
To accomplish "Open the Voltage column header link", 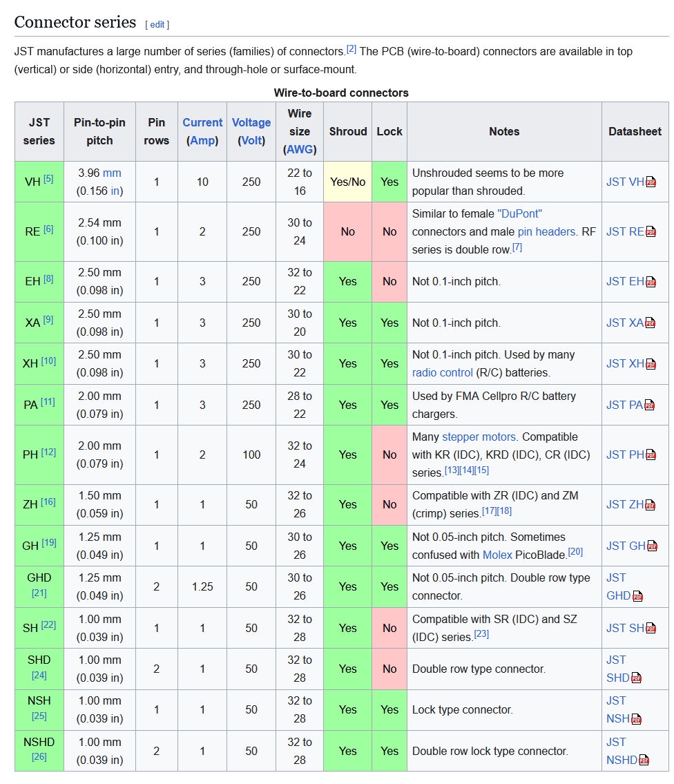I will coord(251,122).
